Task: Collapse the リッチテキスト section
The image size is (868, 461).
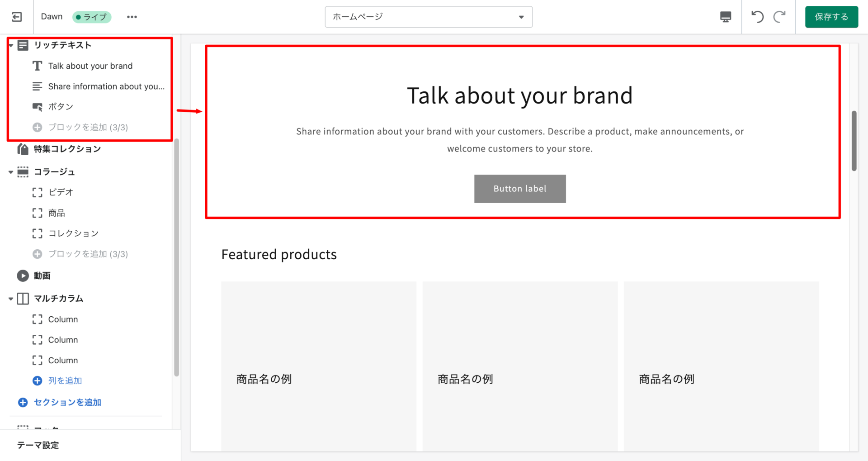Action: pyautogui.click(x=11, y=45)
